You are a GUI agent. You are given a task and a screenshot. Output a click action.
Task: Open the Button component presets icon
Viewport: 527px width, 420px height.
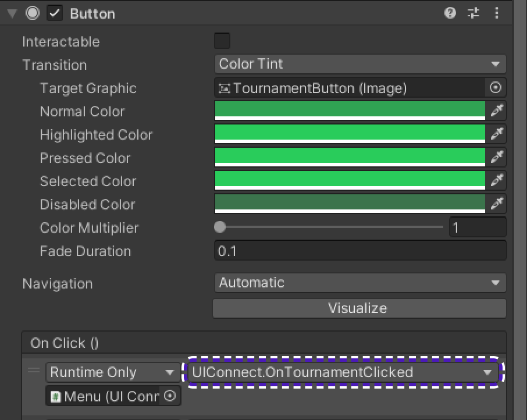click(x=473, y=13)
